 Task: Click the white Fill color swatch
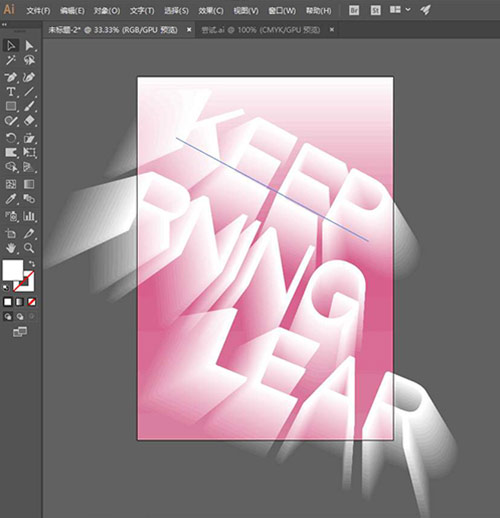13,270
